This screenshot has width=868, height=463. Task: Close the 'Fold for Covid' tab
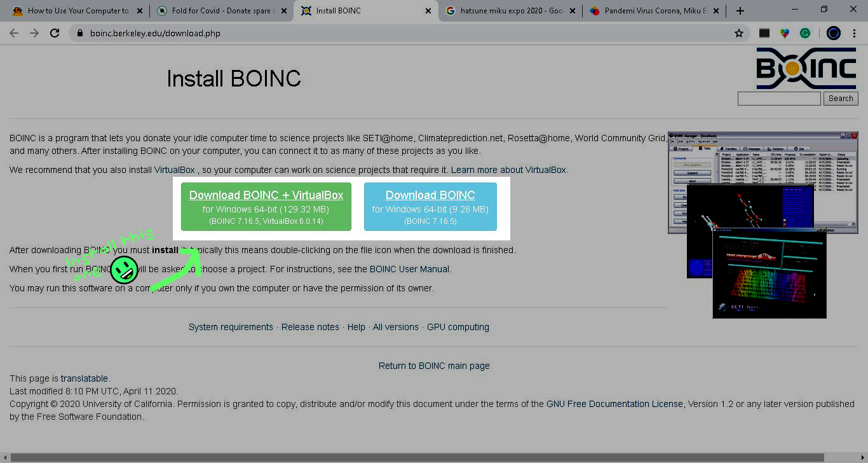tap(284, 11)
